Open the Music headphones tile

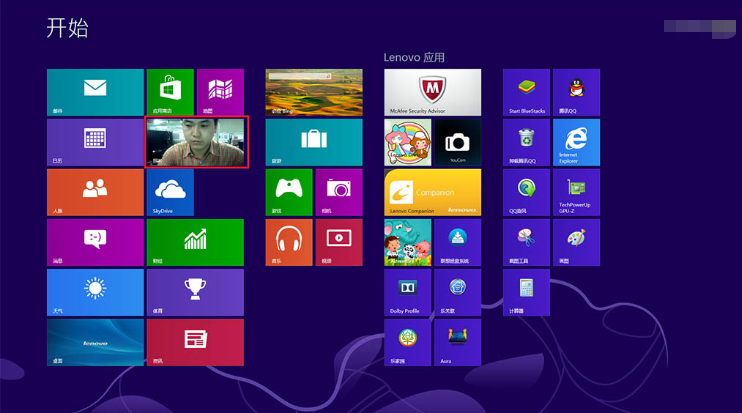click(x=289, y=242)
